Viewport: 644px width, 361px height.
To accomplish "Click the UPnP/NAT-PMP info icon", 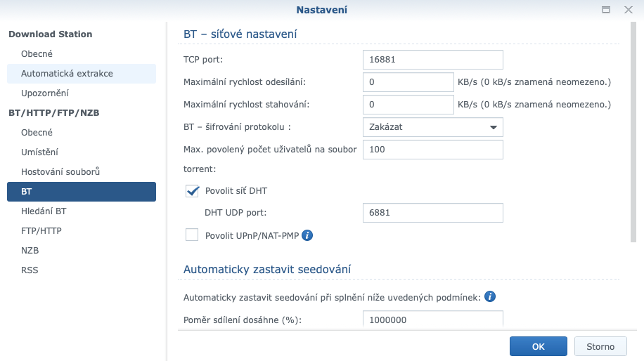I will click(x=307, y=235).
